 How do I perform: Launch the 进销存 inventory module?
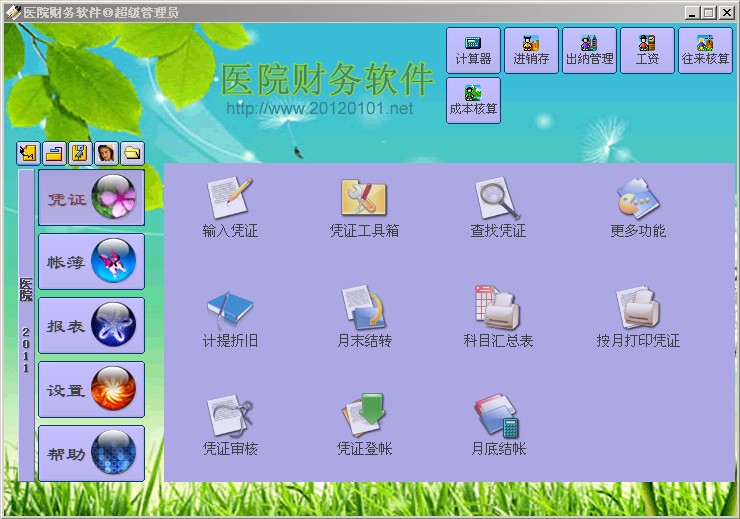point(531,50)
